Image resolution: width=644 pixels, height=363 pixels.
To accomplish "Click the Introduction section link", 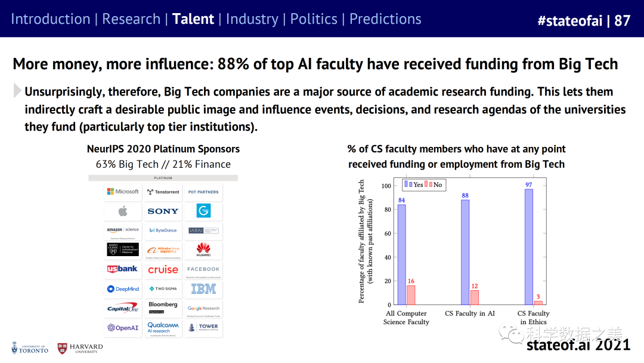I will [x=49, y=19].
